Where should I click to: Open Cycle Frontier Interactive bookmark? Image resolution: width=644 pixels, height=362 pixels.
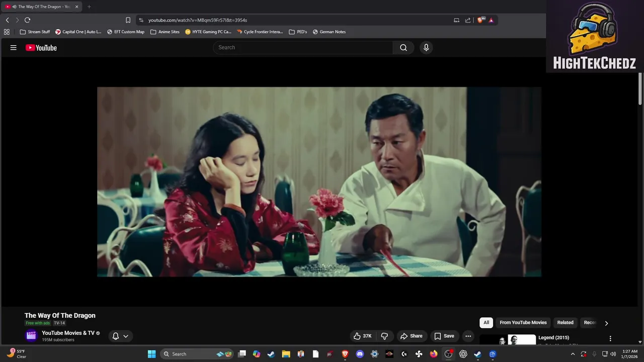(260, 32)
